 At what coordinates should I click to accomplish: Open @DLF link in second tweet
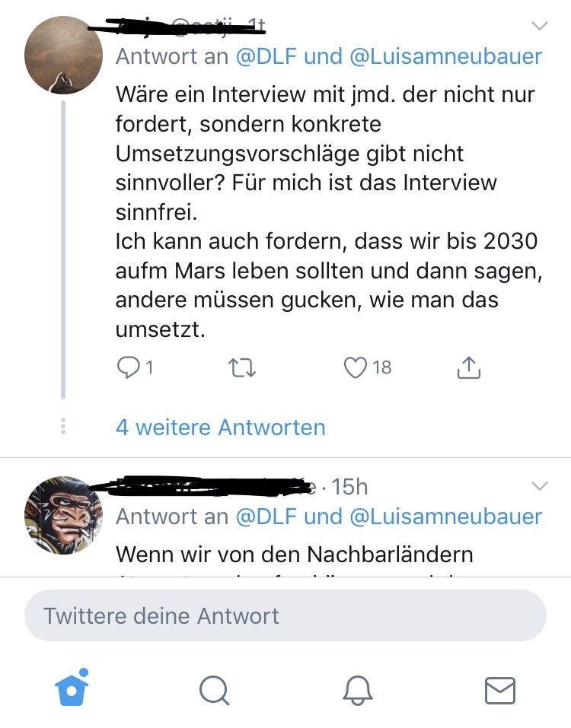point(266,517)
